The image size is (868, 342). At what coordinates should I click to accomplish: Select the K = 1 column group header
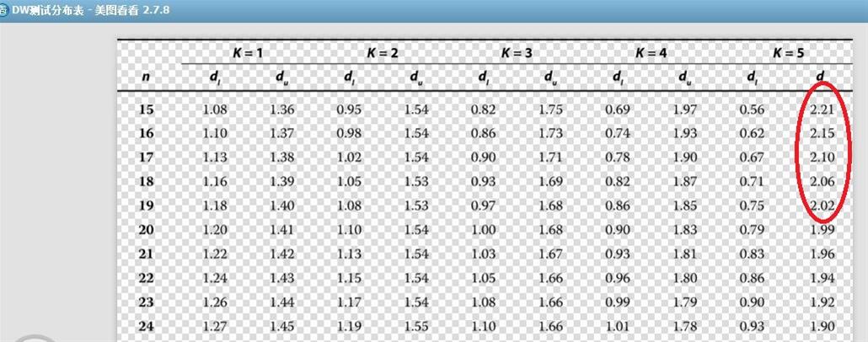pyautogui.click(x=248, y=53)
